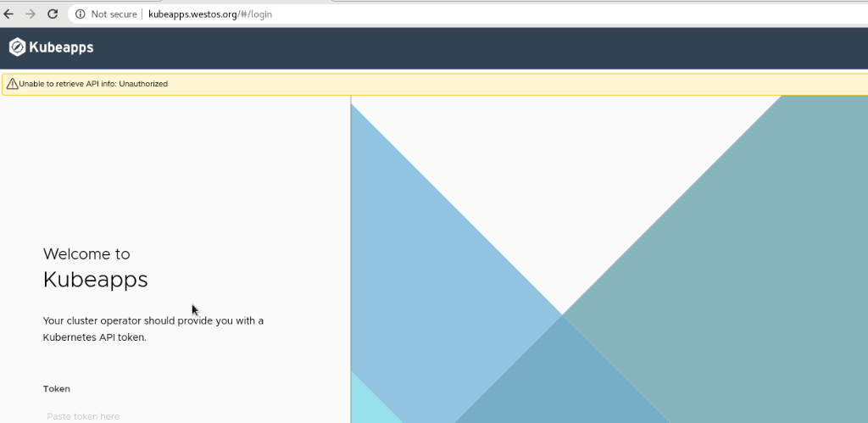The image size is (868, 423).
Task: Reload the page with the refresh icon
Action: pyautogui.click(x=53, y=14)
